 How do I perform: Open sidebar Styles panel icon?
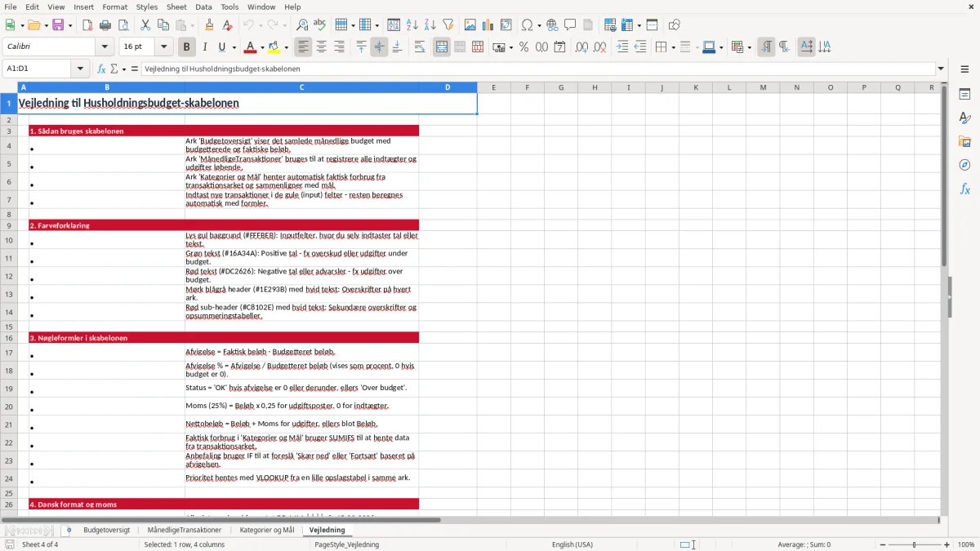tap(964, 118)
